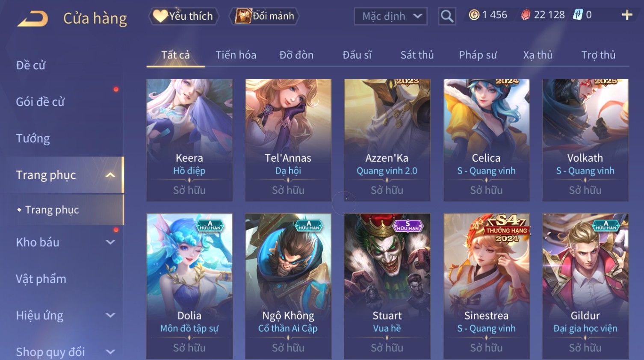Open Đổi mảnh chest icon button

tap(264, 16)
